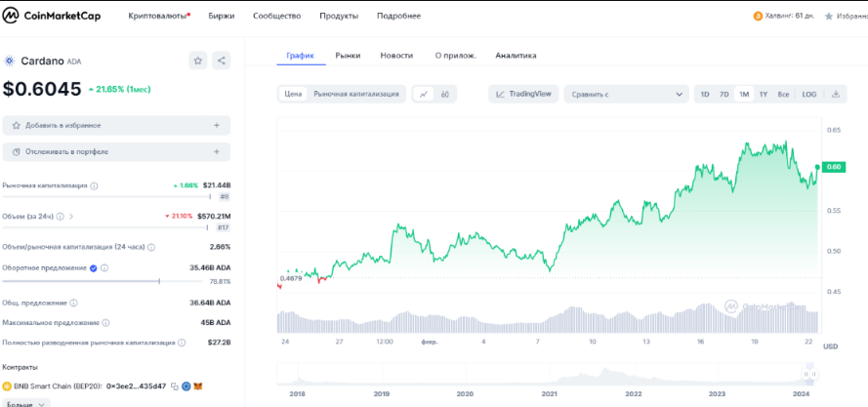Download chart data via download icon
Image resolution: width=868 pixels, height=407 pixels.
click(x=836, y=94)
